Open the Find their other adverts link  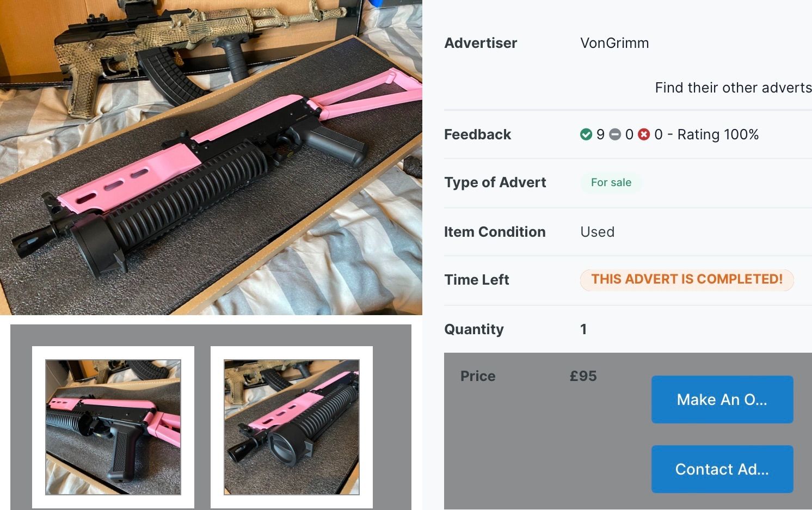click(x=733, y=88)
